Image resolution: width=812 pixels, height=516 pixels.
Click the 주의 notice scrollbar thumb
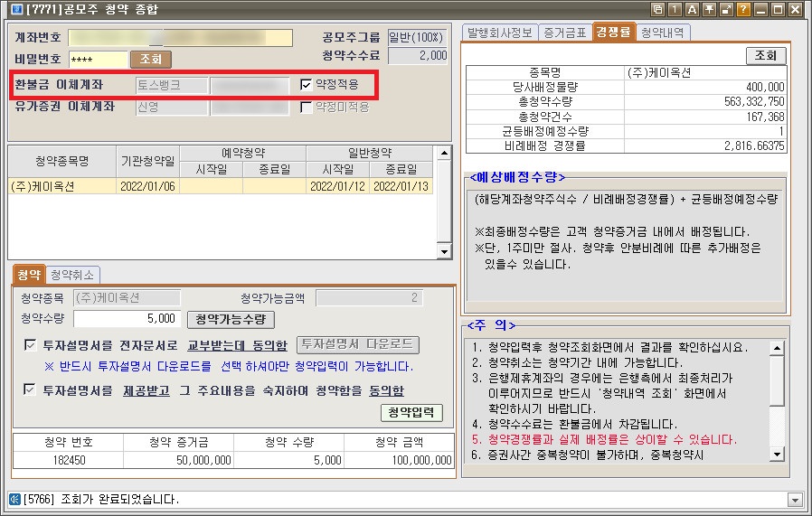(x=777, y=380)
